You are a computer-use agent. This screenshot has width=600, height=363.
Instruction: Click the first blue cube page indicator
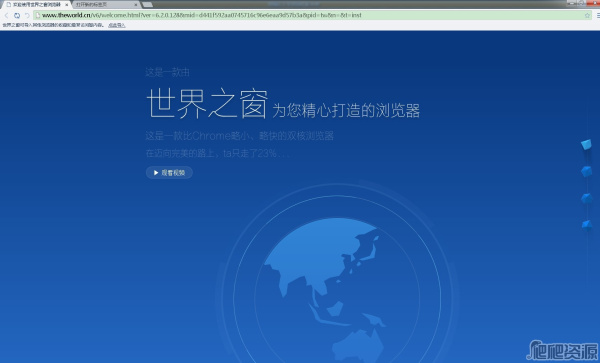click(586, 145)
